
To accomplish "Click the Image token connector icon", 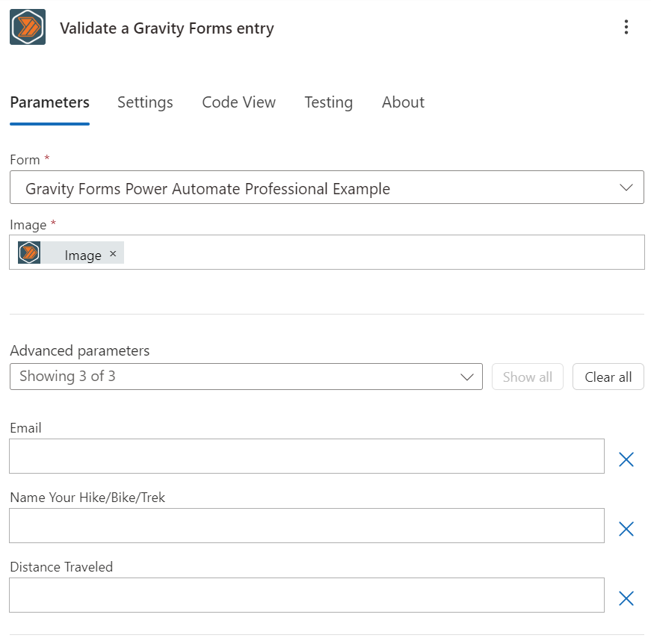I will pos(29,253).
